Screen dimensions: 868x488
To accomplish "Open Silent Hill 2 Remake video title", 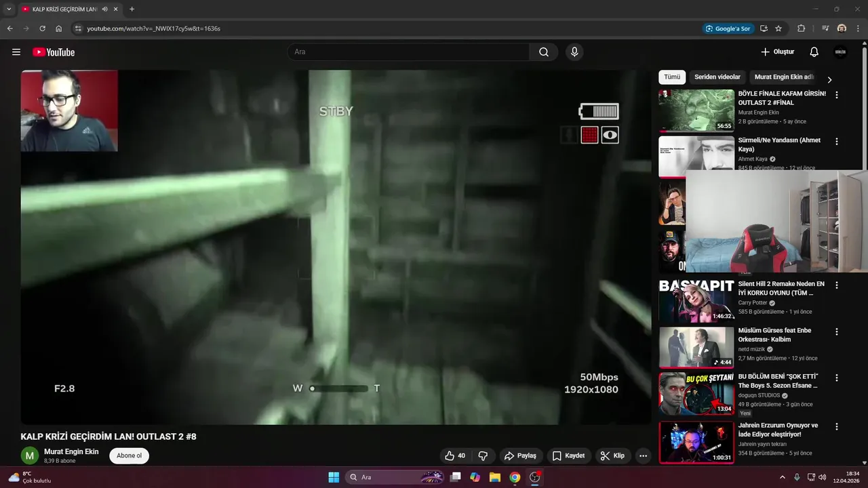I will pyautogui.click(x=781, y=289).
